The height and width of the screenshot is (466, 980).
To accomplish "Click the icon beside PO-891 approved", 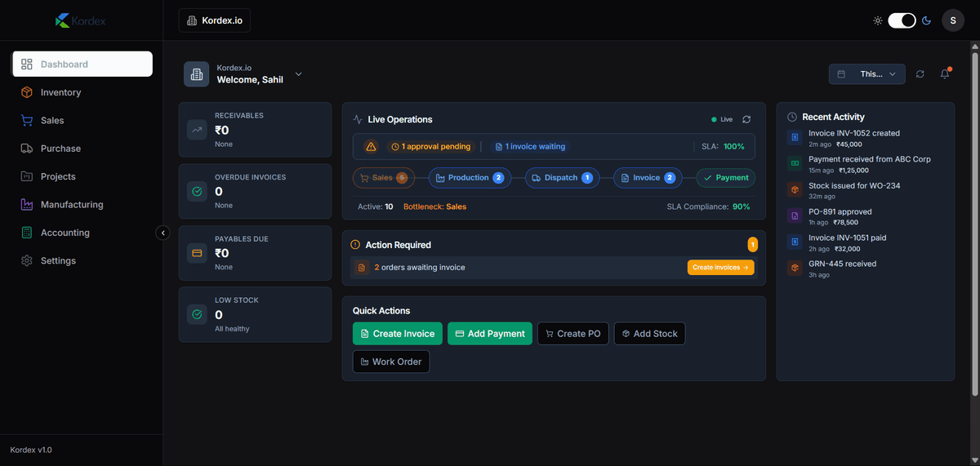I will (795, 215).
